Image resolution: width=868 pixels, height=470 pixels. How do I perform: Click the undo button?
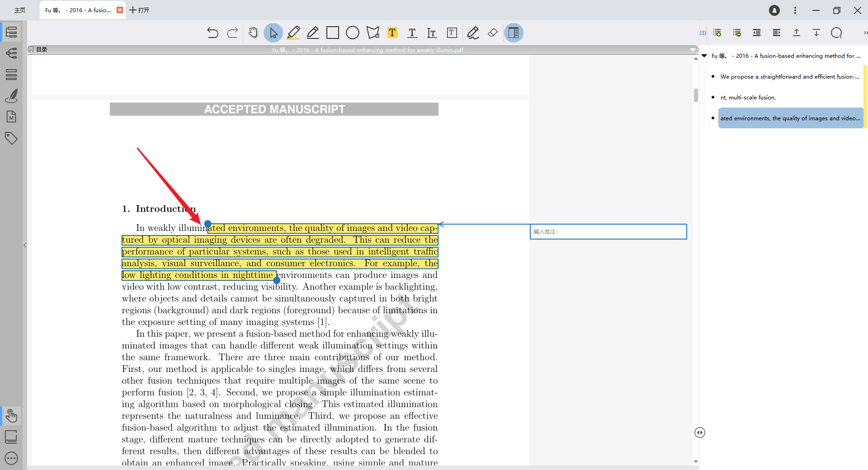pyautogui.click(x=212, y=33)
